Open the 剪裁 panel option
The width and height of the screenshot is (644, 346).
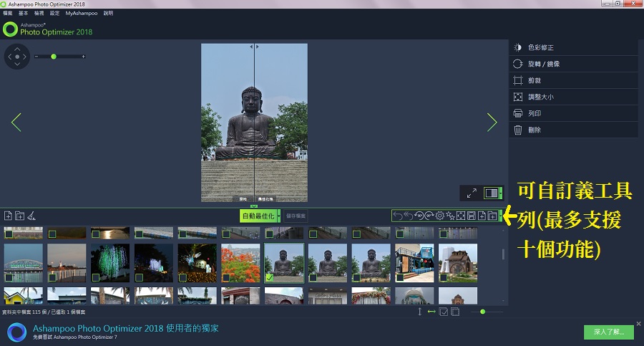(573, 80)
